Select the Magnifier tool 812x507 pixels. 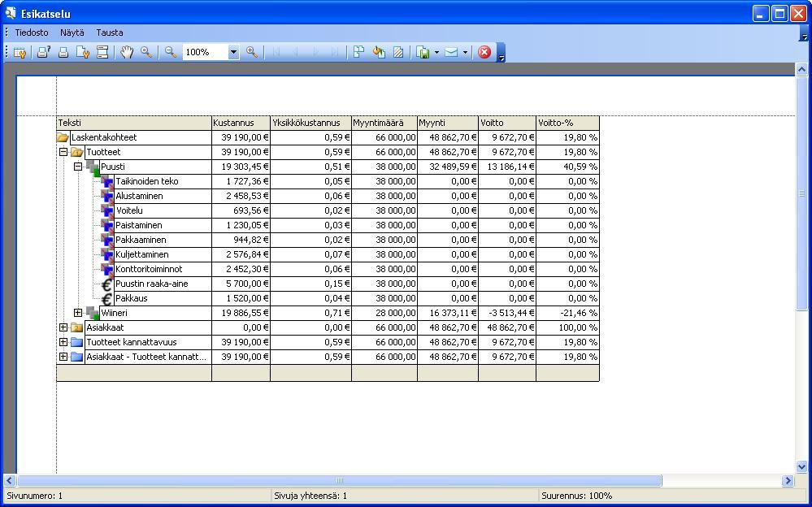[x=146, y=52]
